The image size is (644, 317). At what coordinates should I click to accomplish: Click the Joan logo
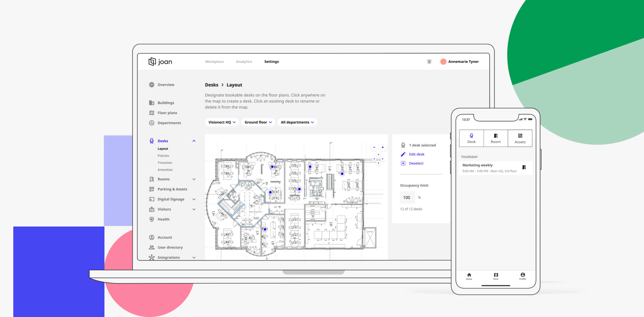point(160,62)
